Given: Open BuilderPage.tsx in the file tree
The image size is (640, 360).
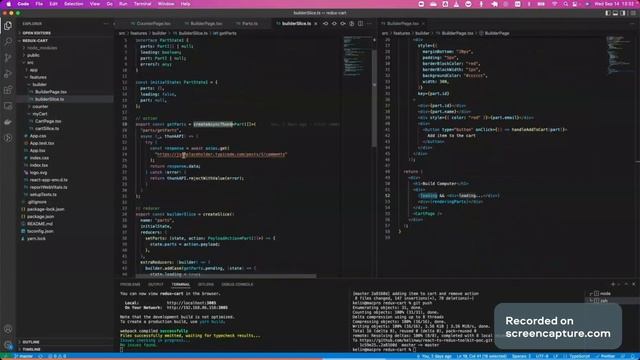Looking at the screenshot, I should pyautogui.click(x=65, y=92).
